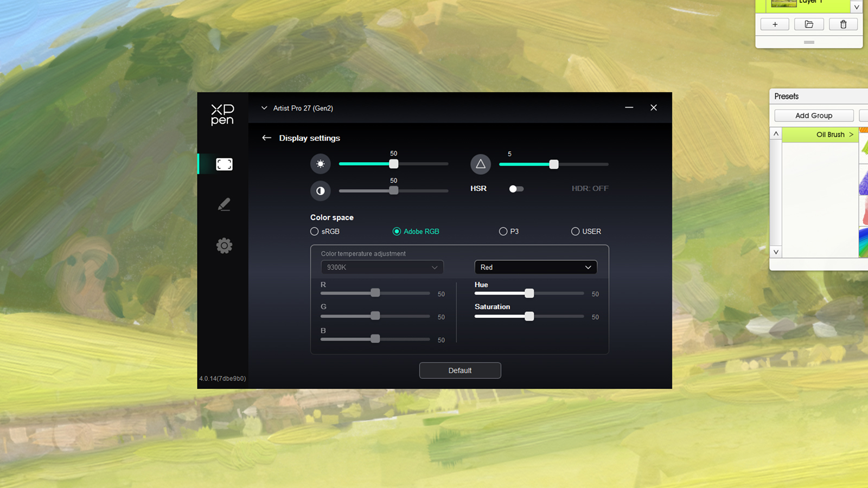868x488 pixels.
Task: Click the brightness sun icon
Action: coord(321,164)
